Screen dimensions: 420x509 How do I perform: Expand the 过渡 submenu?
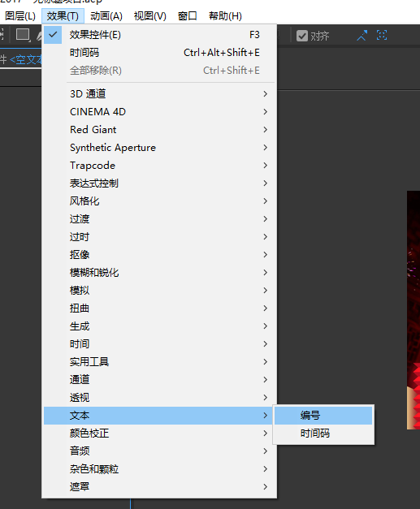coord(159,219)
